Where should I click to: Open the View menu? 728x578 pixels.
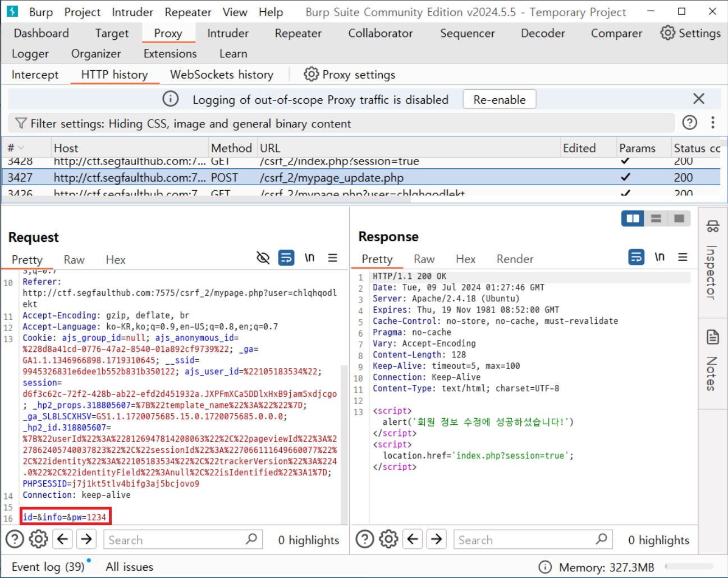coord(235,12)
